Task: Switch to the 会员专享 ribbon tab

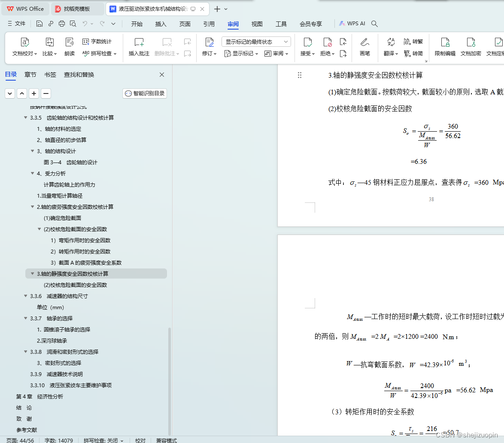Action: [310, 24]
